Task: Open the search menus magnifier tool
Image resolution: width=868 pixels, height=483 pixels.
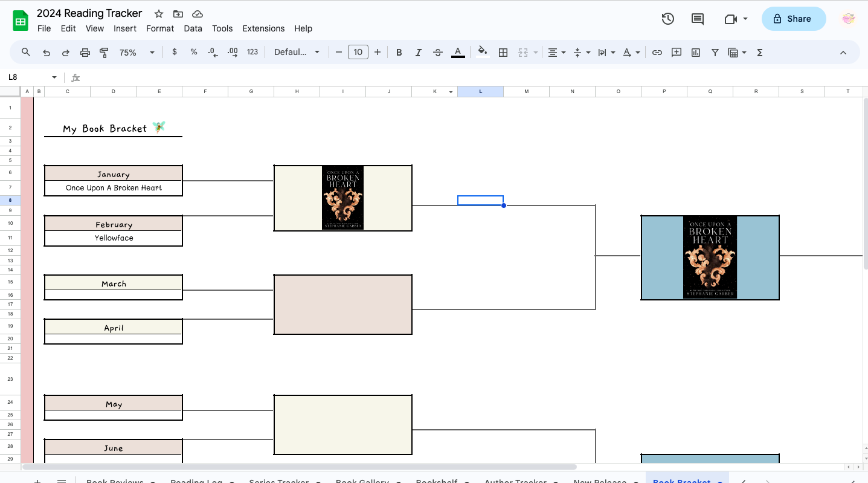Action: 26,53
